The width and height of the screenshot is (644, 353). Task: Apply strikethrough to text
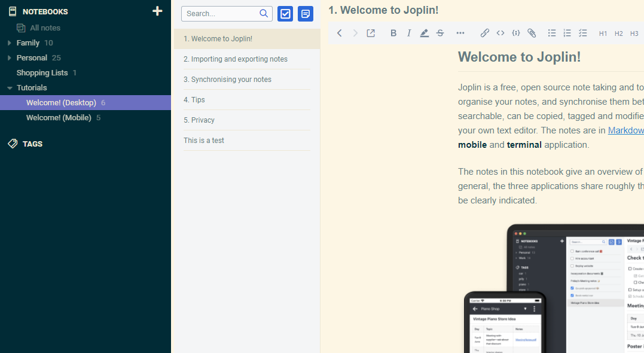[440, 34]
